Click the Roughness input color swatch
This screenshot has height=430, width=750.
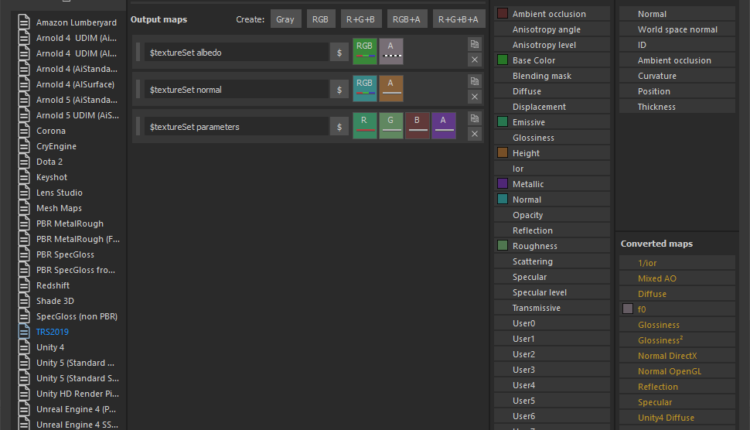click(502, 245)
